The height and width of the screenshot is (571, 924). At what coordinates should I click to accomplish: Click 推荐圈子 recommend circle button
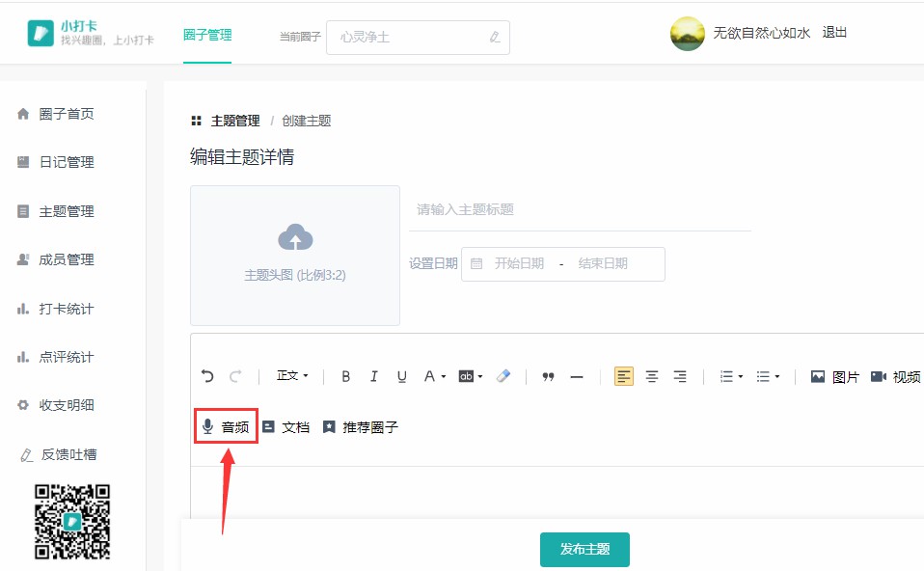click(x=361, y=426)
